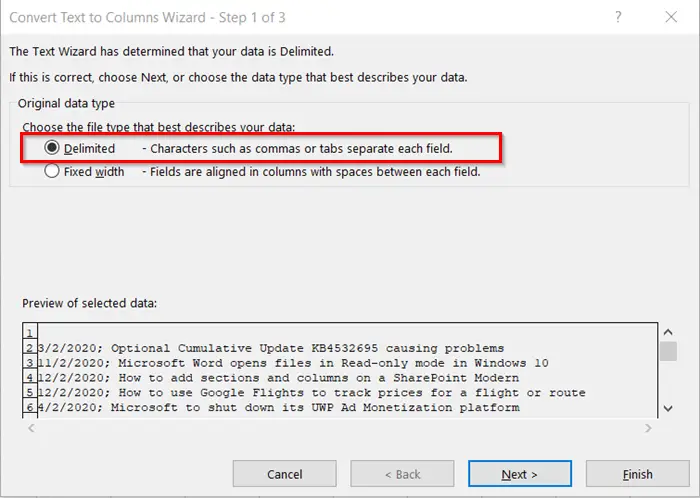Close the Convert Text to Columns Wizard
The width and height of the screenshot is (700, 498).
coord(671,17)
